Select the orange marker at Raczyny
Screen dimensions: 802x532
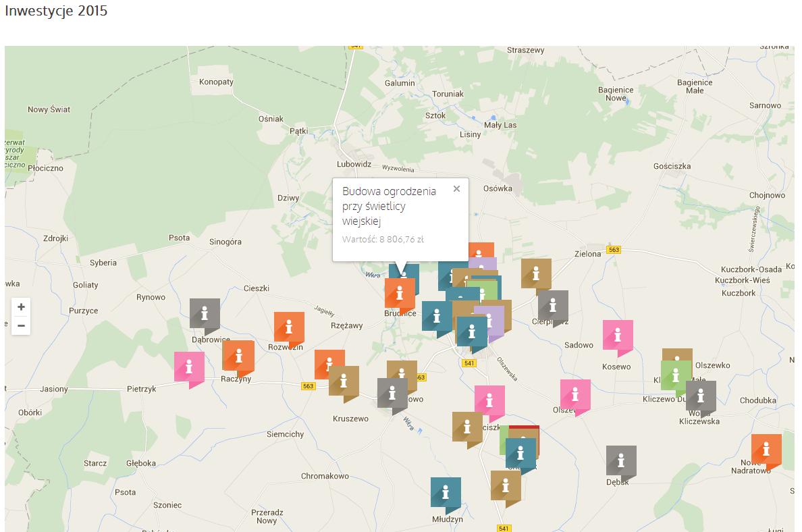click(x=238, y=356)
